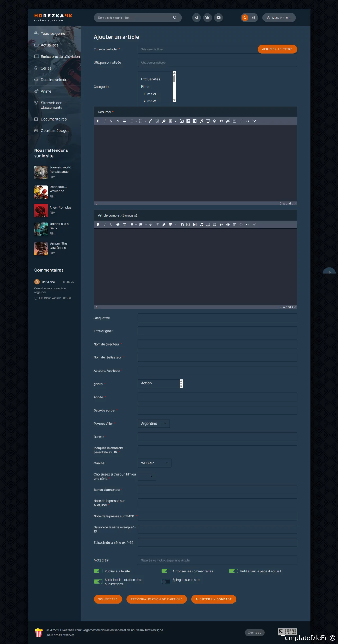Click the 'Vérifier le titre' button

(277, 49)
